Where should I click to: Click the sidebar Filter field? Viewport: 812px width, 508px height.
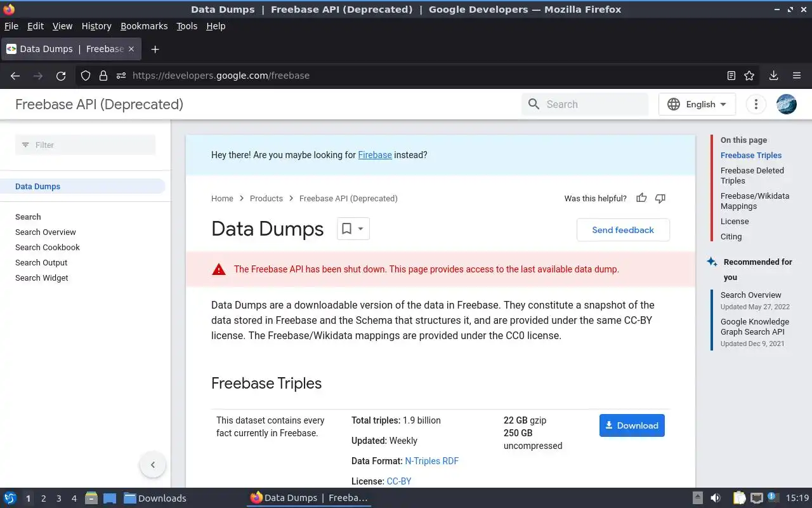(x=85, y=145)
